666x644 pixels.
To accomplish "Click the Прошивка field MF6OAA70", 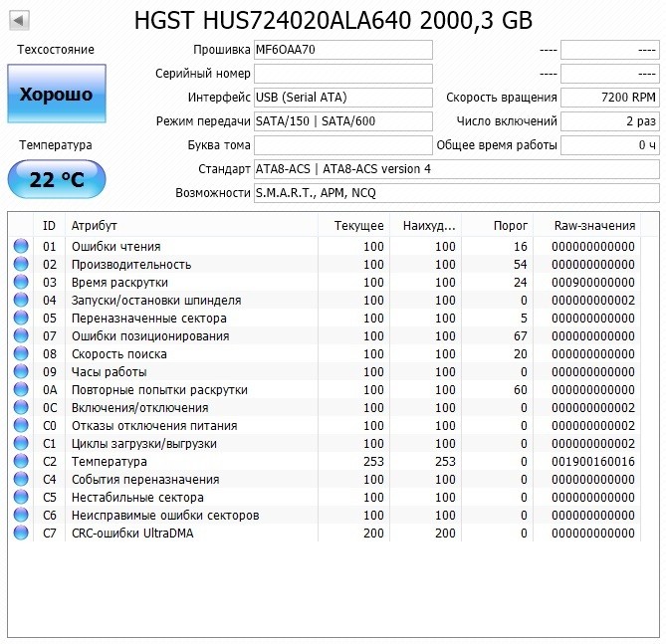I will [343, 50].
